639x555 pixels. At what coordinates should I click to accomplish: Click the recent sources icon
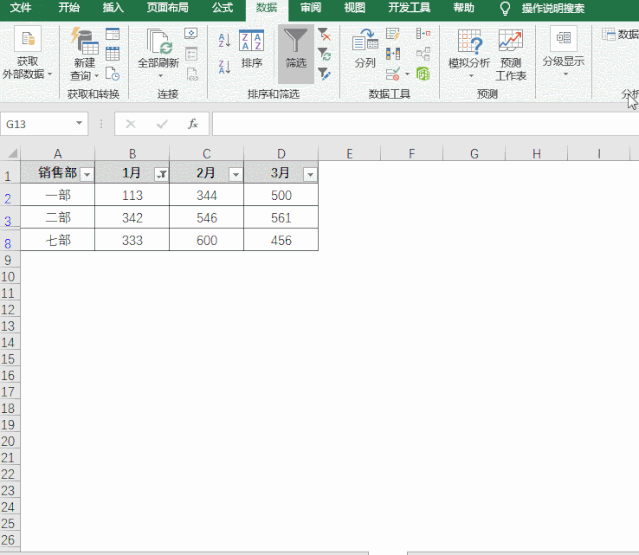(112, 74)
